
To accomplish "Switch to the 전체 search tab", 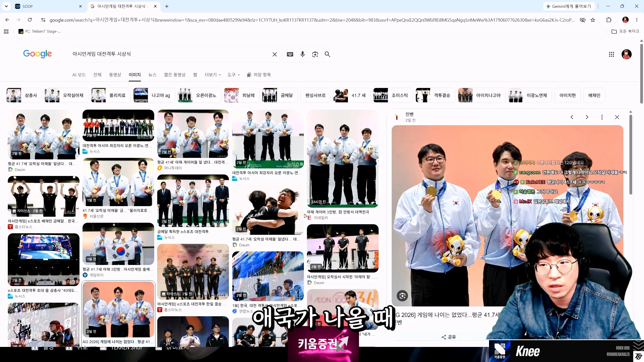I will 97,75.
